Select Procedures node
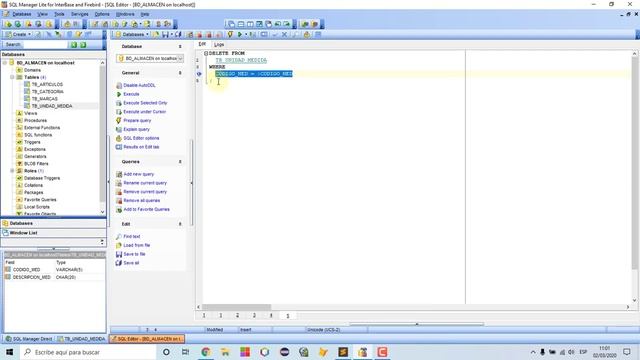The height and width of the screenshot is (360, 640). pyautogui.click(x=36, y=120)
